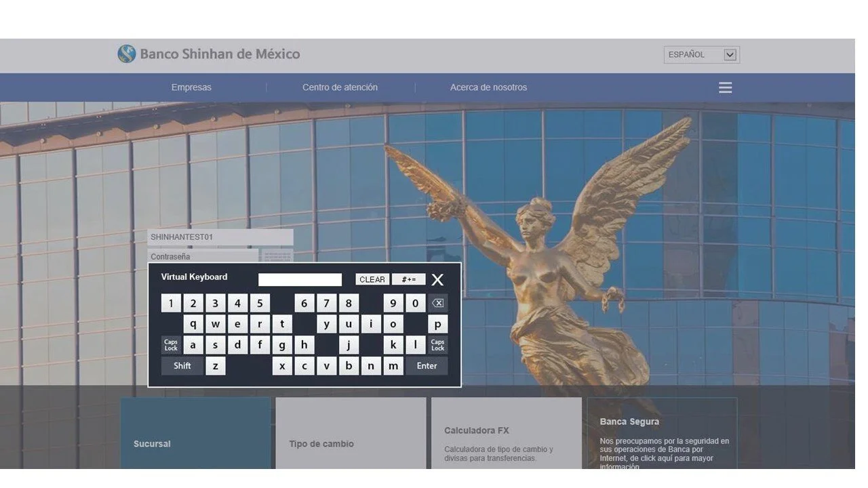Open the hamburger menu icon
868x488 pixels.
726,87
